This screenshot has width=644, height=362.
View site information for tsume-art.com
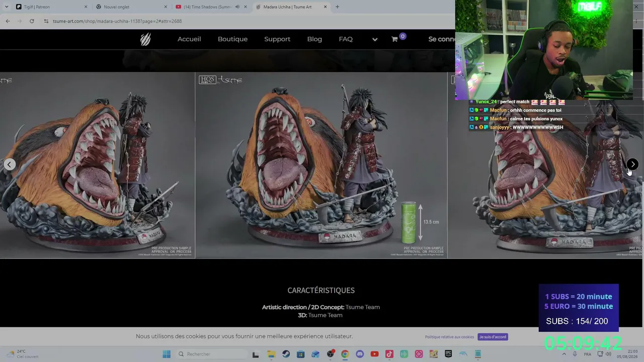point(46,21)
